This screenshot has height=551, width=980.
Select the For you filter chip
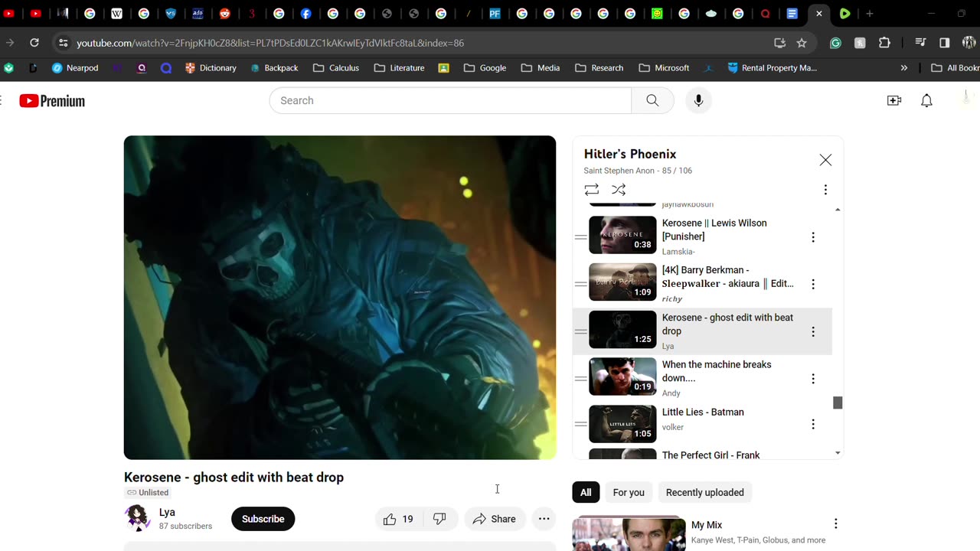tap(629, 493)
